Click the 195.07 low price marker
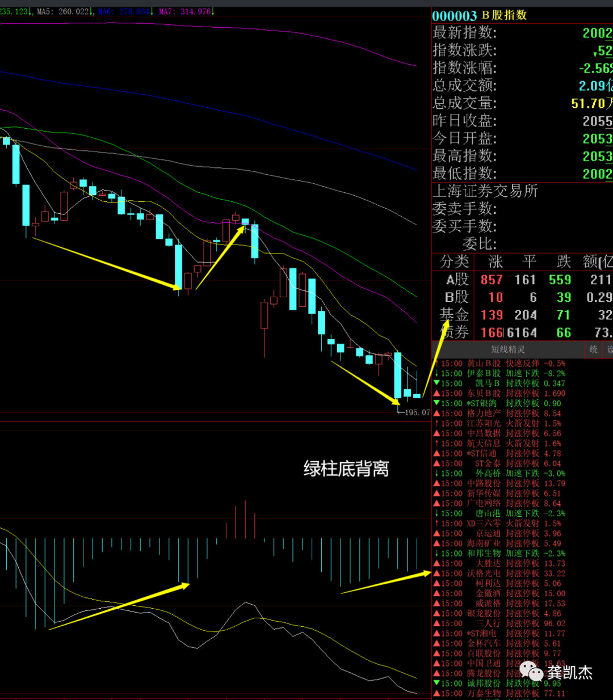 (417, 412)
